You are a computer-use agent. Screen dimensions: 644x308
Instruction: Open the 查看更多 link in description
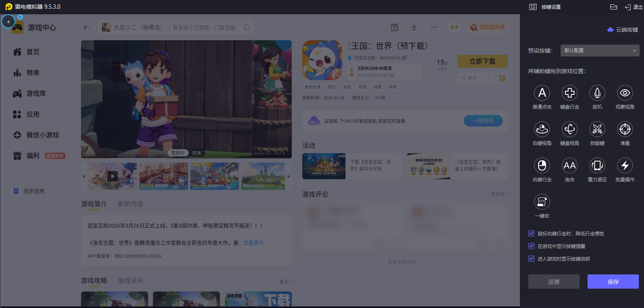(254, 243)
